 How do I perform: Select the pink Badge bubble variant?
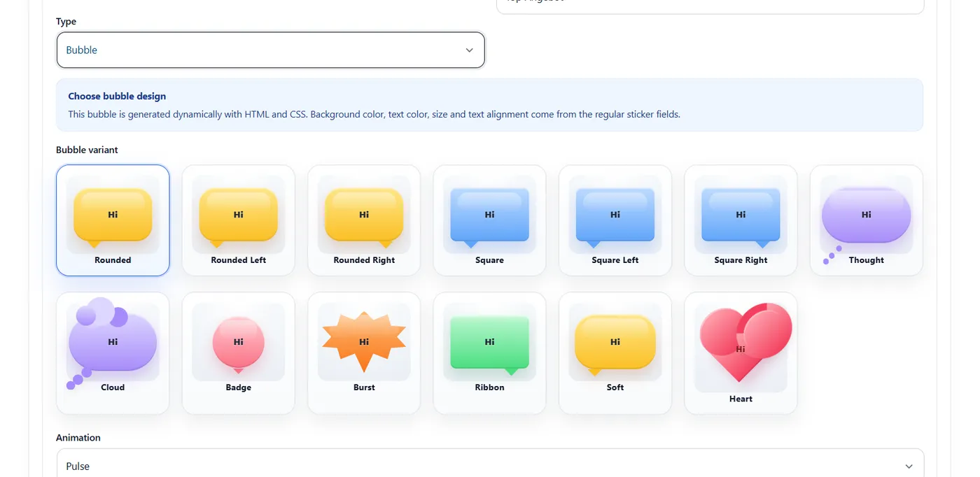[238, 353]
